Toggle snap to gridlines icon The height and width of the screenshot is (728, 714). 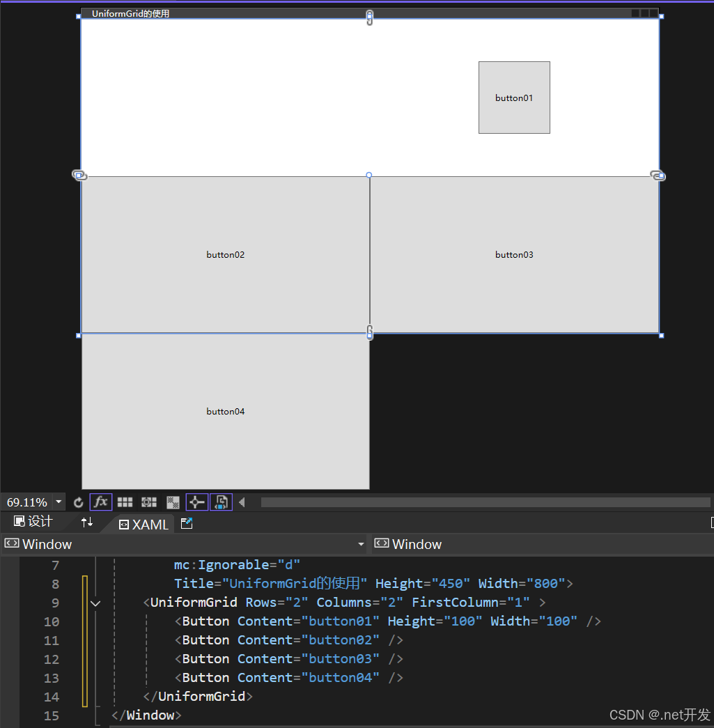pos(149,502)
